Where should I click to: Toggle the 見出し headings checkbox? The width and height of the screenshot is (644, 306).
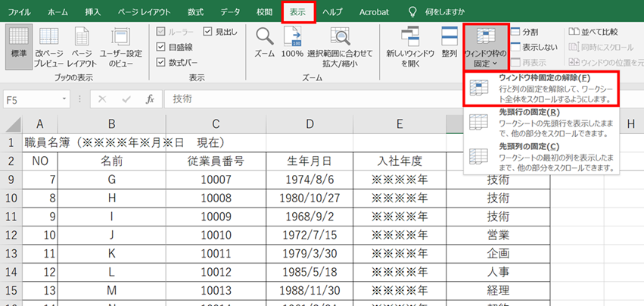click(x=209, y=31)
